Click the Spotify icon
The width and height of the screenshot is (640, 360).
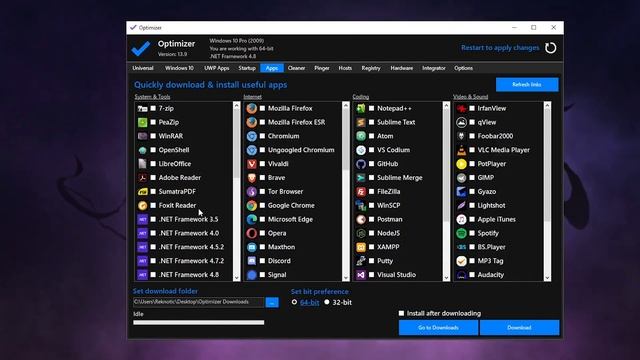(461, 233)
